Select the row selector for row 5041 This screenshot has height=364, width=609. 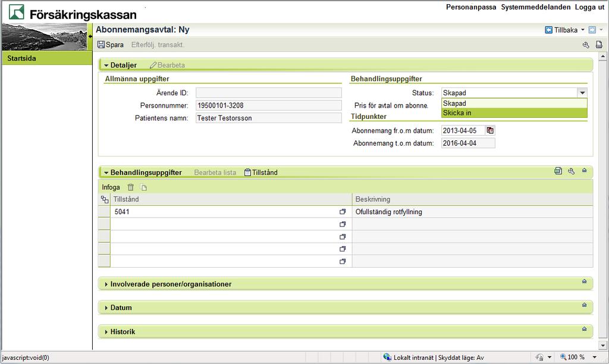(x=104, y=212)
